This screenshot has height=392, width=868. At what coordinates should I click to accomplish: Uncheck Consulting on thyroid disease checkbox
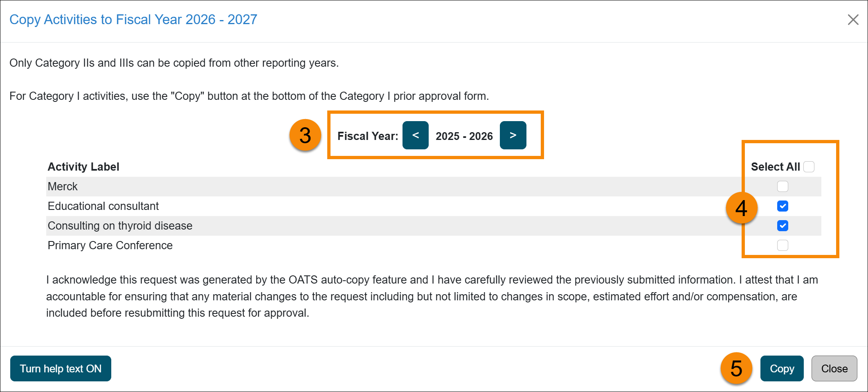[783, 226]
